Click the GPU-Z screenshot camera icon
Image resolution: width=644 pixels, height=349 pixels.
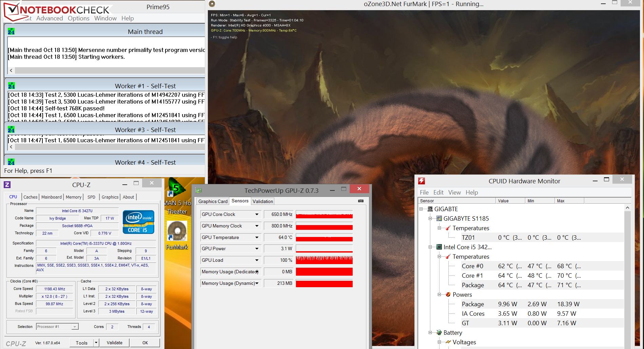pyautogui.click(x=361, y=201)
